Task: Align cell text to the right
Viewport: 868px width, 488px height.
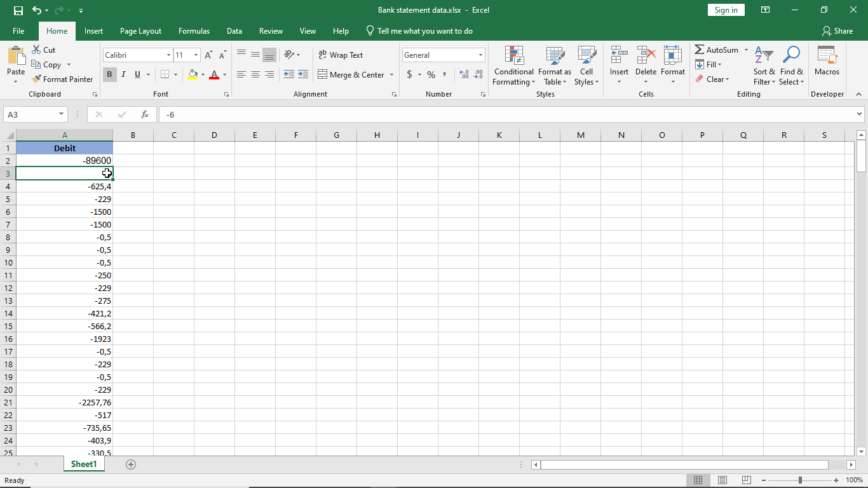Action: [x=269, y=74]
